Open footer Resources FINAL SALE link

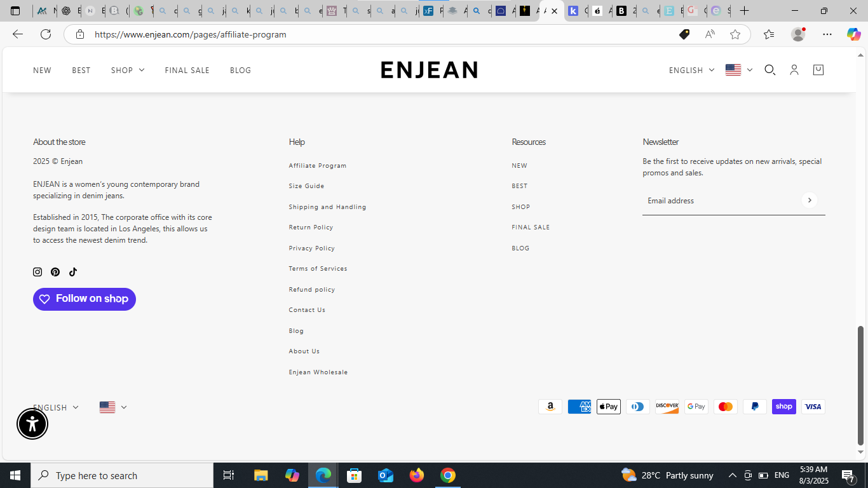click(531, 227)
